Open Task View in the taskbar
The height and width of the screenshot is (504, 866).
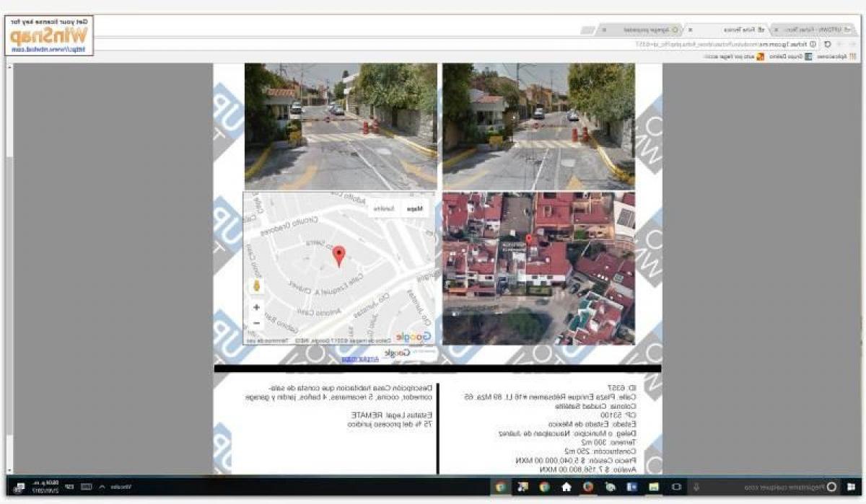click(676, 487)
